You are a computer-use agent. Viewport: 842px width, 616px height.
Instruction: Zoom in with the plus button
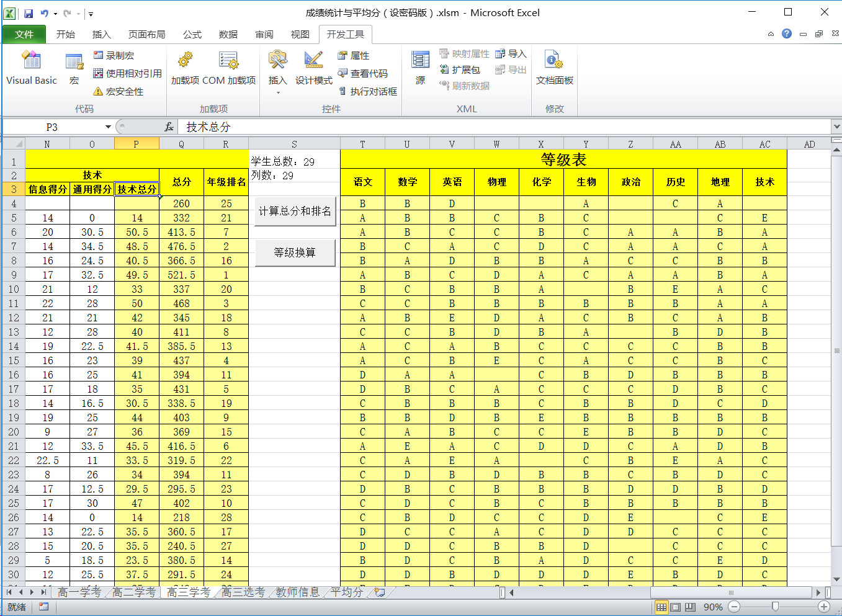(824, 607)
